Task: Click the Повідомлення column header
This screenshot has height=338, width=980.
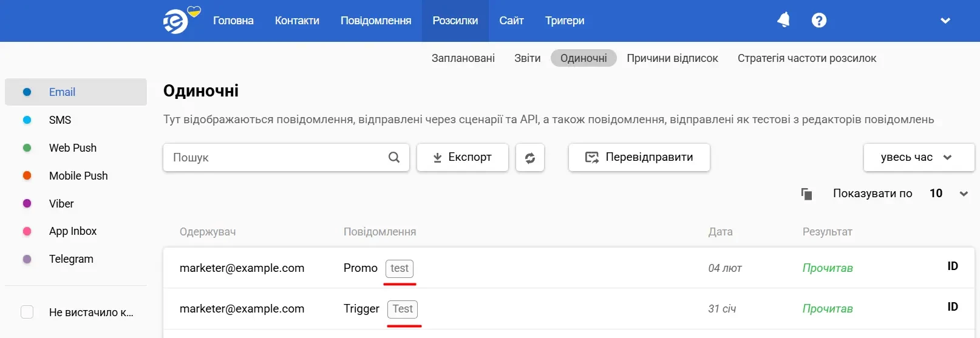Action: tap(380, 232)
